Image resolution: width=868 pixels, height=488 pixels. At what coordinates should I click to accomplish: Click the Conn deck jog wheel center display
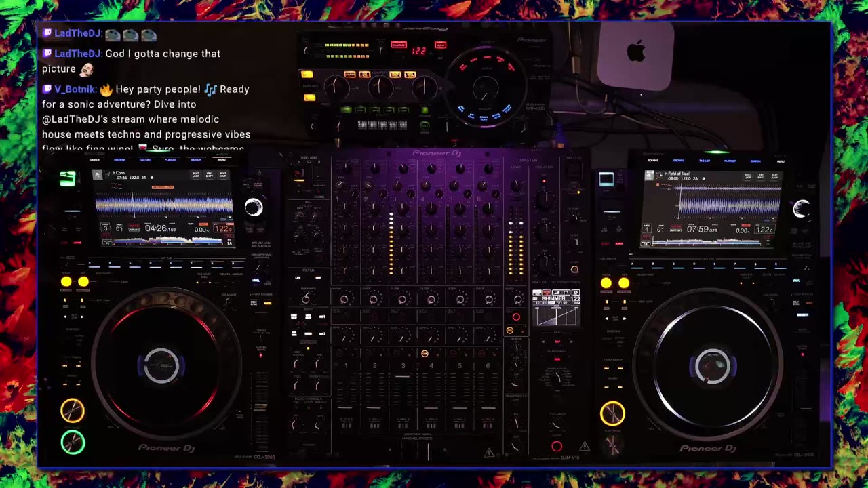point(161,366)
